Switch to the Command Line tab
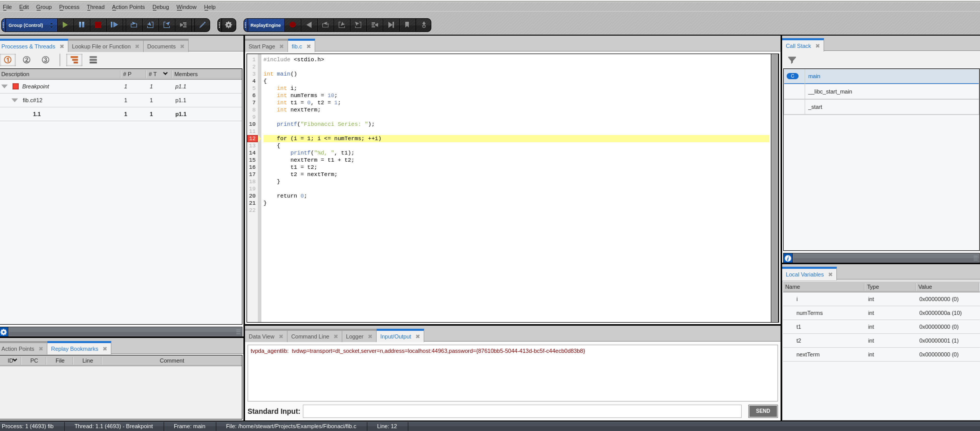Viewport: 980px width, 431px height. tap(310, 337)
